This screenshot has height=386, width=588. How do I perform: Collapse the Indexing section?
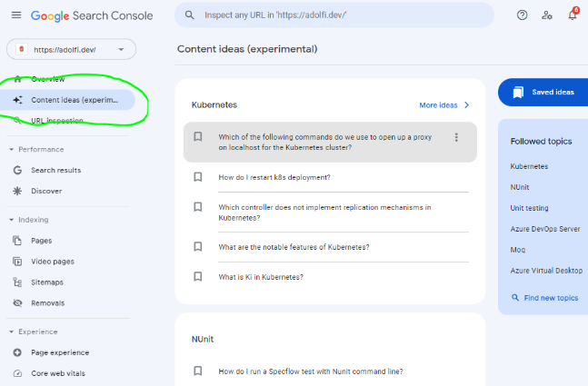(11, 220)
